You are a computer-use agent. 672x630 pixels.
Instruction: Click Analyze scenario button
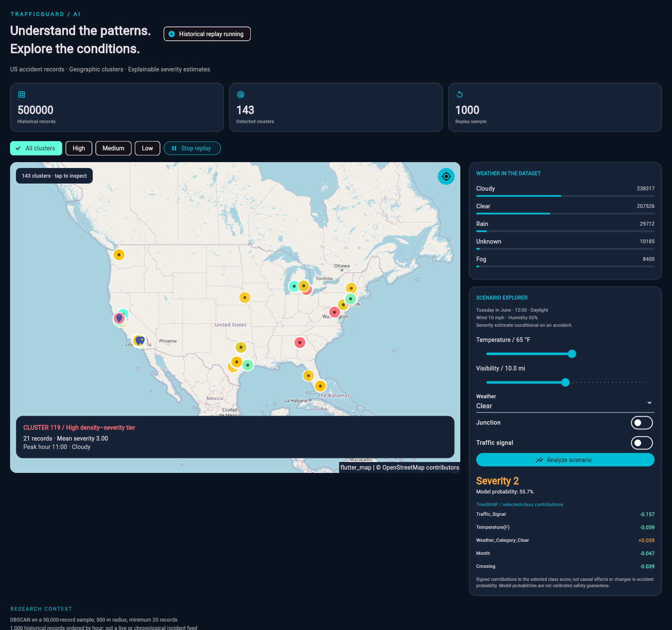pyautogui.click(x=565, y=460)
